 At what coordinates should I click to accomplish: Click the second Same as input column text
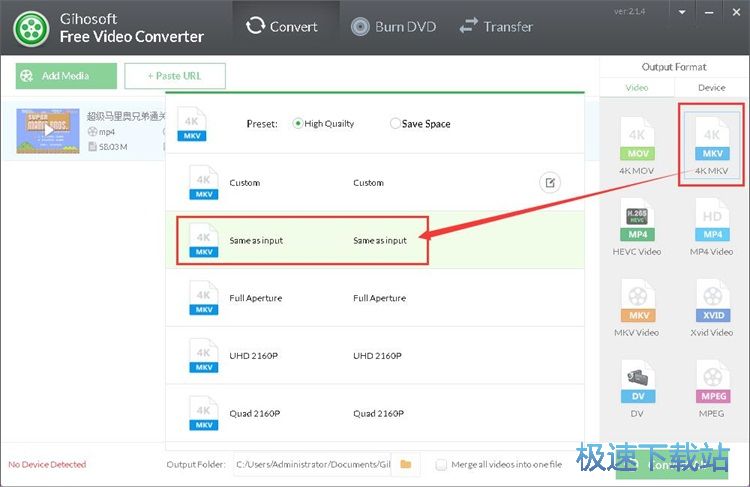(x=380, y=240)
